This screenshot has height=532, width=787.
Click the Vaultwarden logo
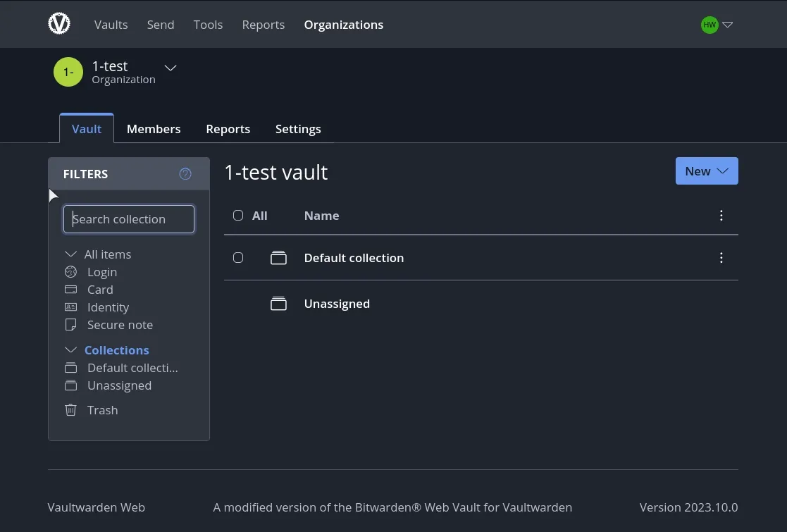point(59,23)
